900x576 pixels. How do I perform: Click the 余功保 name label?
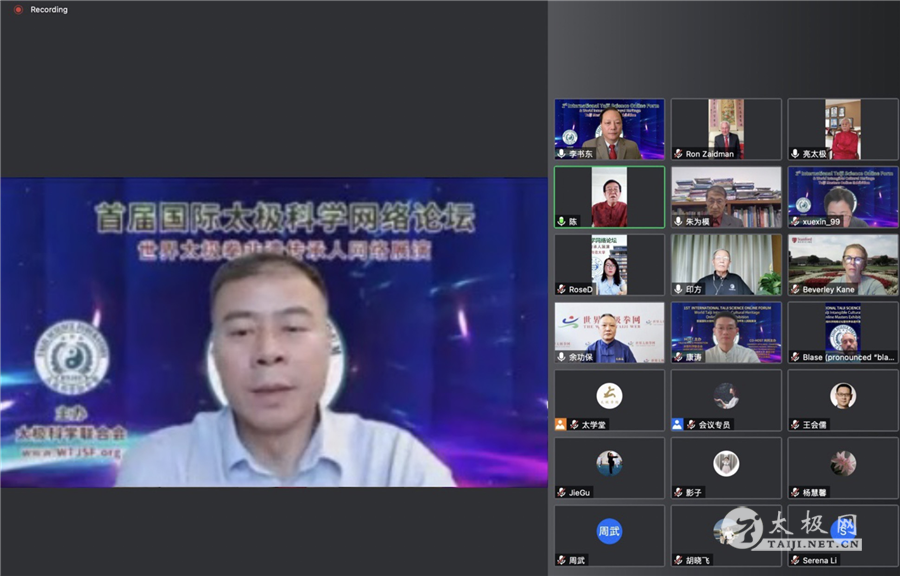(582, 357)
